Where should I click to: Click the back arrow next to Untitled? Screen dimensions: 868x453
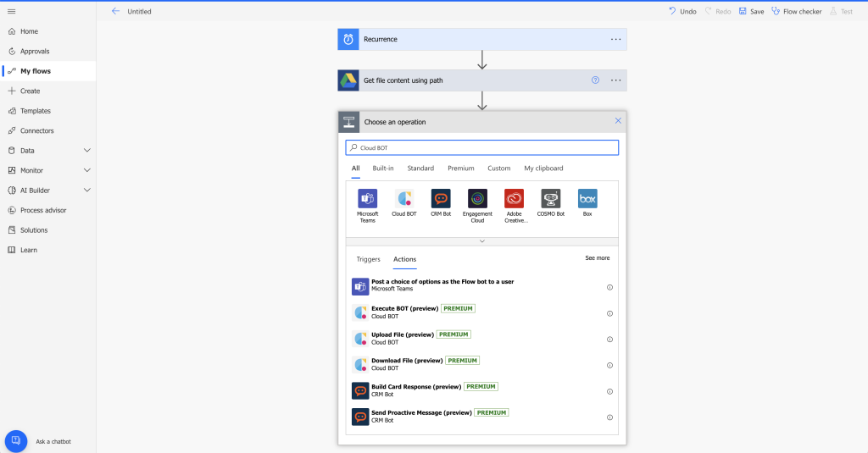point(115,11)
